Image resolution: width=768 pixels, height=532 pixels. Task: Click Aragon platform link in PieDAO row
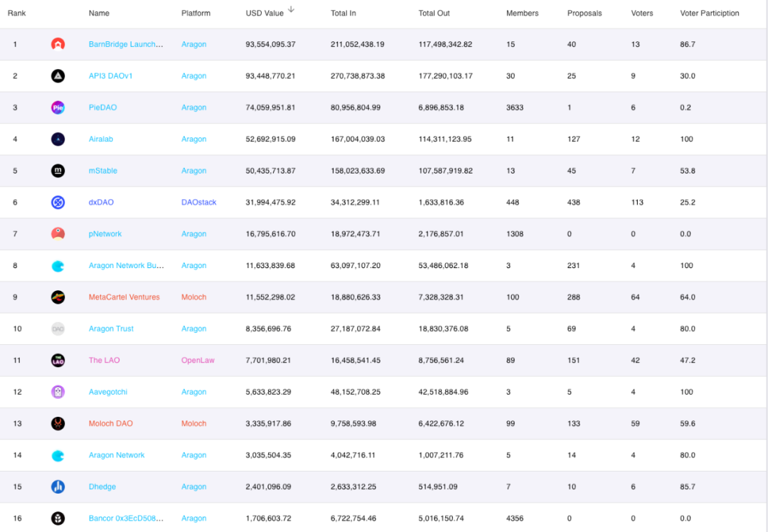point(194,107)
